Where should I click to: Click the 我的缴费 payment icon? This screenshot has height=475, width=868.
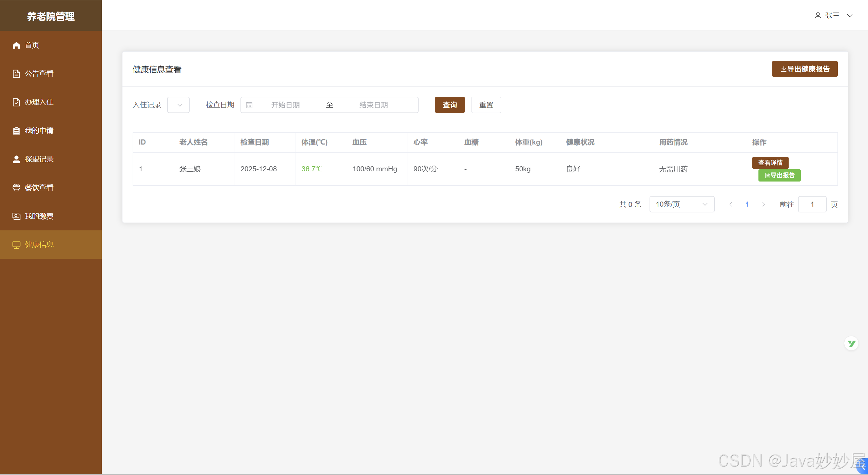point(16,216)
